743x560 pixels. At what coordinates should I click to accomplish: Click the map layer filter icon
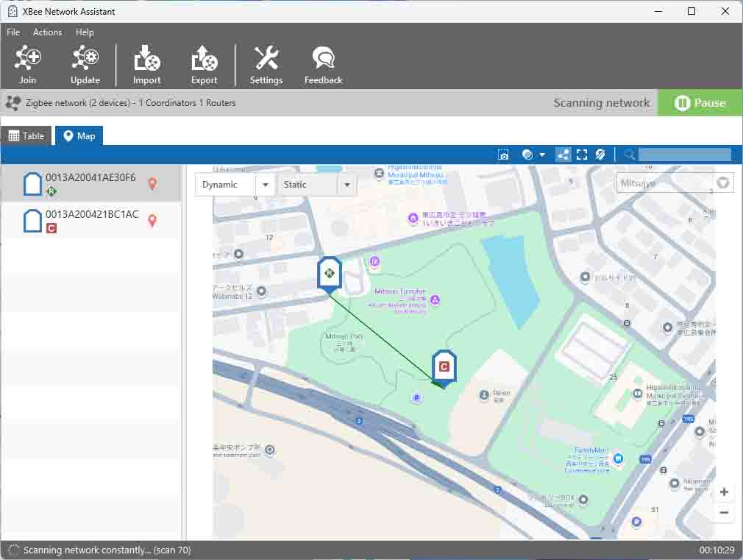tap(527, 155)
